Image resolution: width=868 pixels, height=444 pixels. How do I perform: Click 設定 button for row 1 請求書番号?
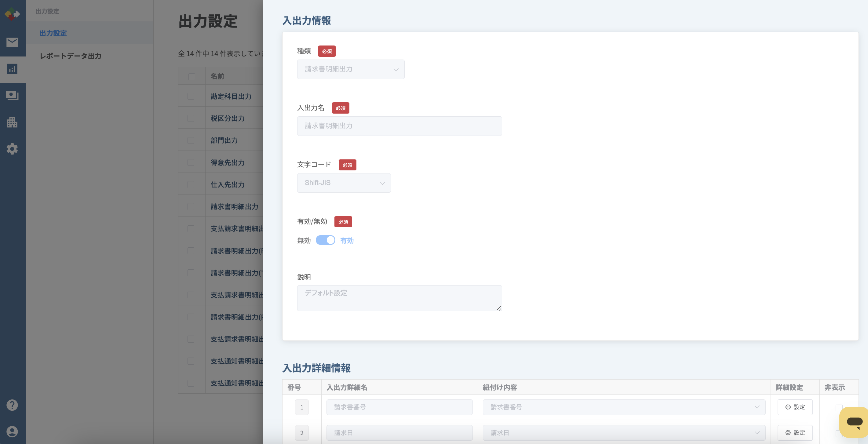pos(795,407)
